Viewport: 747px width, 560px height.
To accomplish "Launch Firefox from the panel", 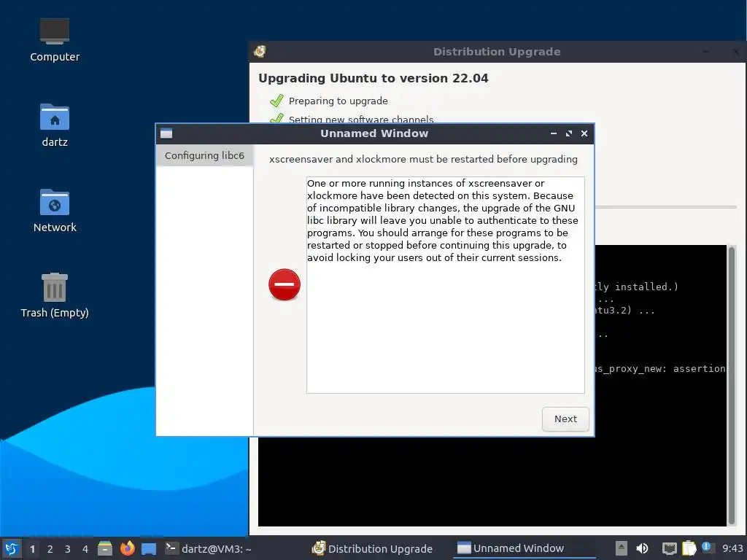I will [x=127, y=548].
